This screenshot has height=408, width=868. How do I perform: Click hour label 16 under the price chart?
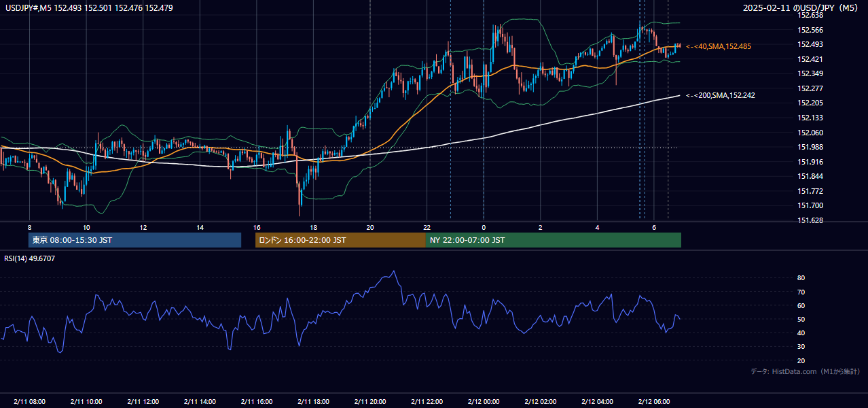click(257, 227)
